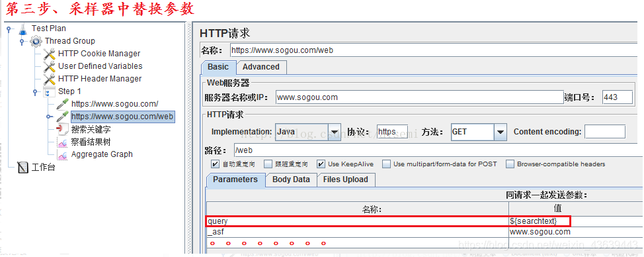Select Test Plan in the tree

coord(49,28)
